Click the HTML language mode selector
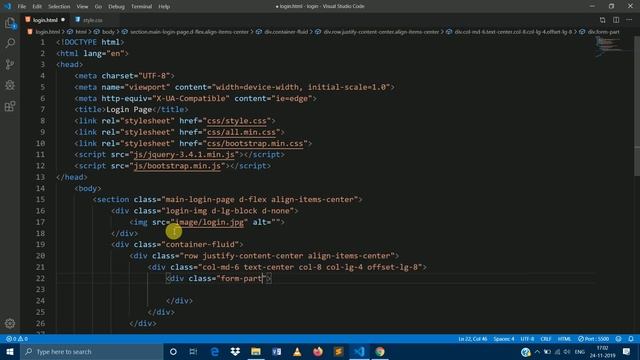The height and width of the screenshot is (360, 640). pos(564,339)
